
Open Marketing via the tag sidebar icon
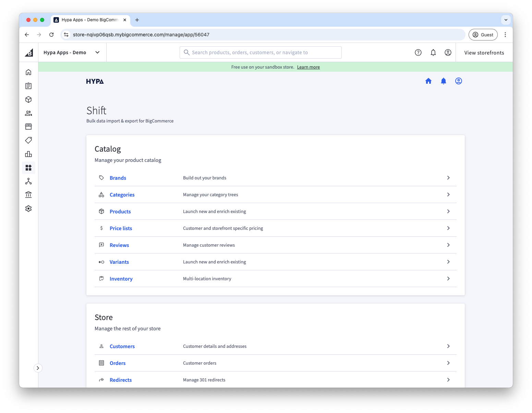[x=28, y=140]
